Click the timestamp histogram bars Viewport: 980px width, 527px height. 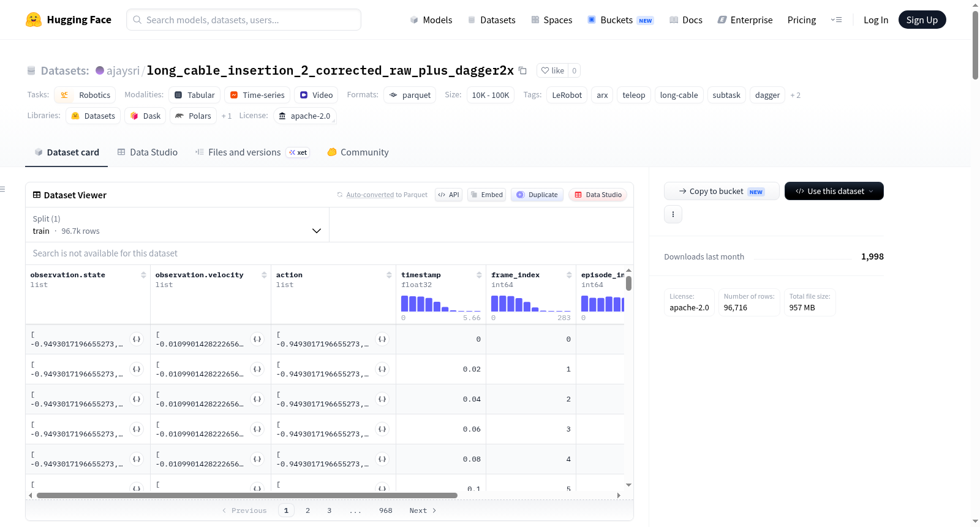coord(440,304)
